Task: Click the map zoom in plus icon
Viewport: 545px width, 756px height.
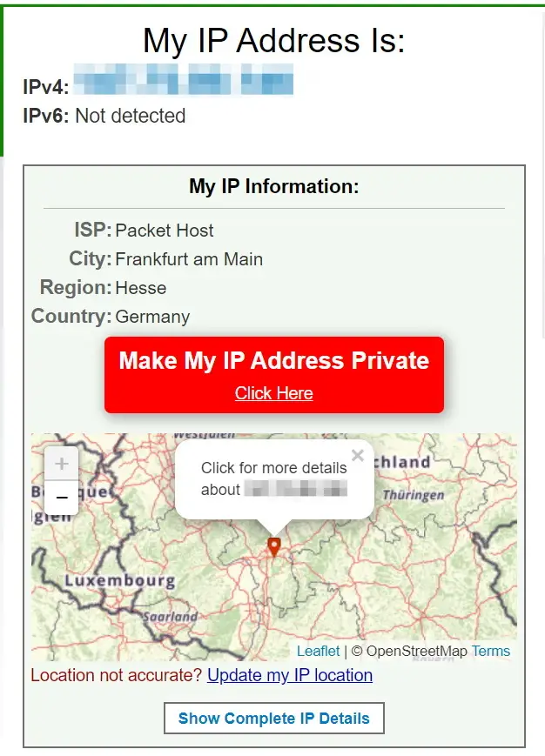Action: tap(61, 464)
